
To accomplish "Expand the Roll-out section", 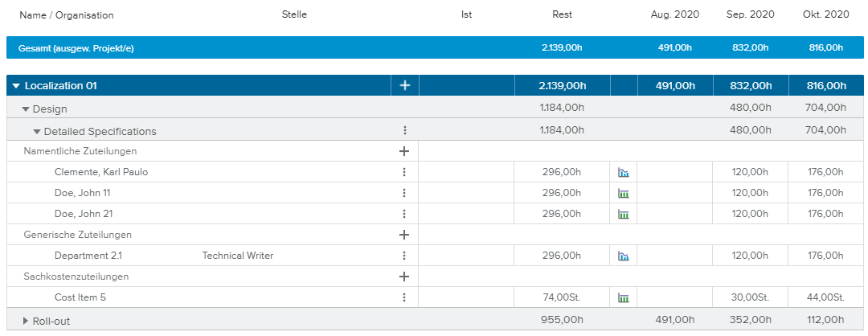I will pos(26,322).
